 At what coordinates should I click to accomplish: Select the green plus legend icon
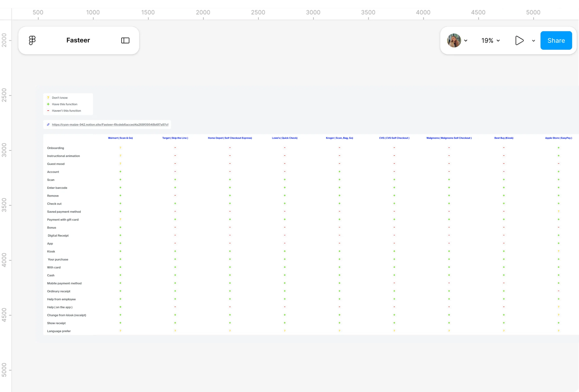coord(48,104)
